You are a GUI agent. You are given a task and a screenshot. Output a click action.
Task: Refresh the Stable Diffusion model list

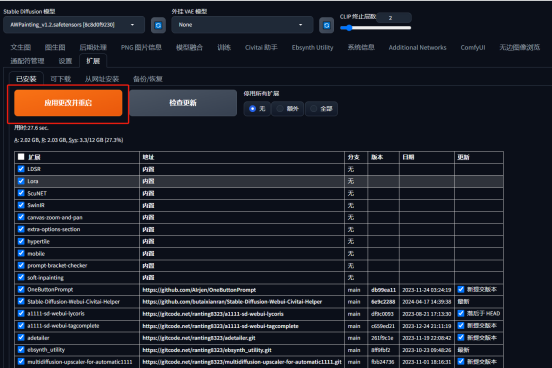158,25
